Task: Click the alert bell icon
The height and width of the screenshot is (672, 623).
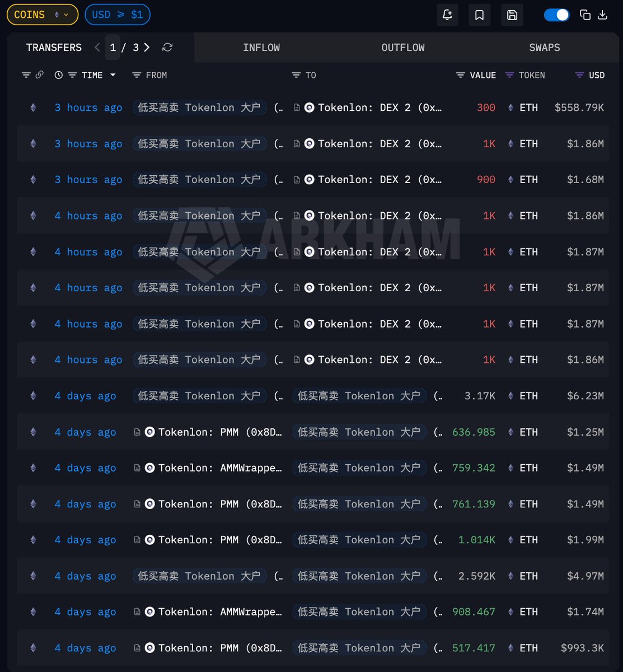Action: coord(447,15)
